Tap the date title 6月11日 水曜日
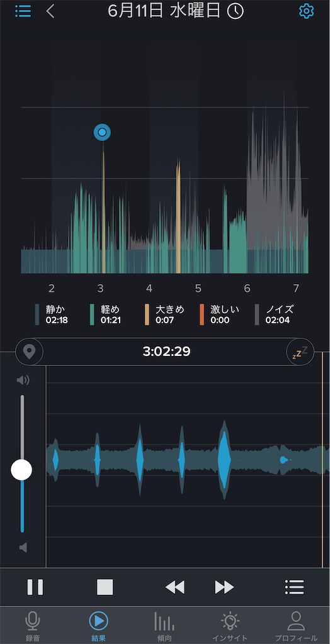The image size is (330, 644). (x=164, y=11)
